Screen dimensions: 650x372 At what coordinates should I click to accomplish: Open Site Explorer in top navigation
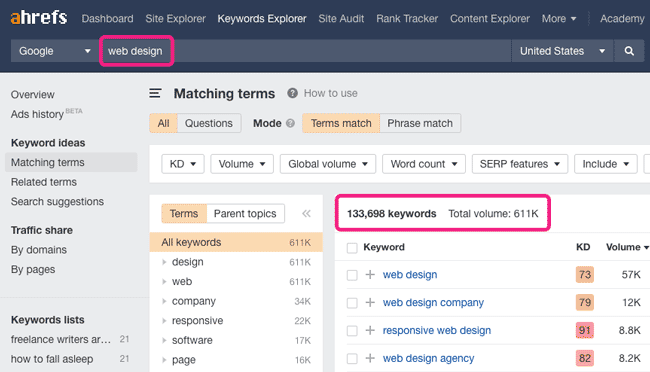pyautogui.click(x=175, y=19)
